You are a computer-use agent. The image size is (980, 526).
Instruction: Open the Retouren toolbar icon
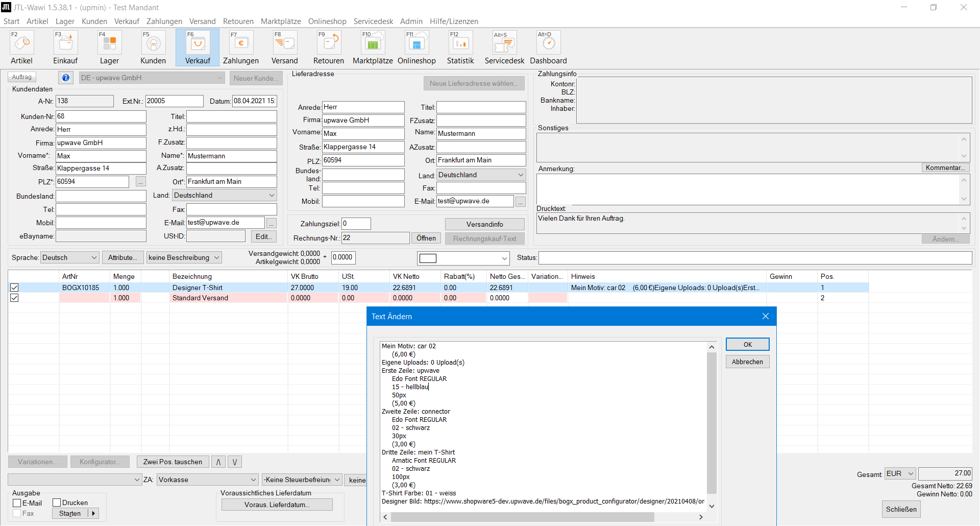(x=329, y=47)
